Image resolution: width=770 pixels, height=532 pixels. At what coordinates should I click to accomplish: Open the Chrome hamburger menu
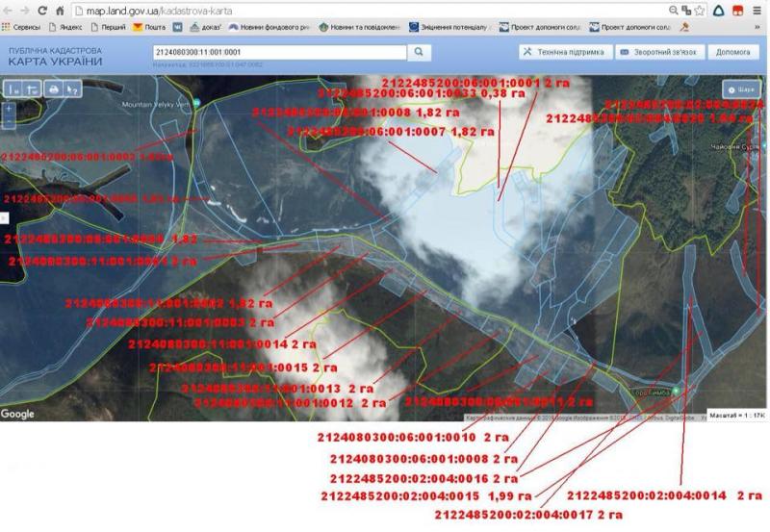click(757, 10)
